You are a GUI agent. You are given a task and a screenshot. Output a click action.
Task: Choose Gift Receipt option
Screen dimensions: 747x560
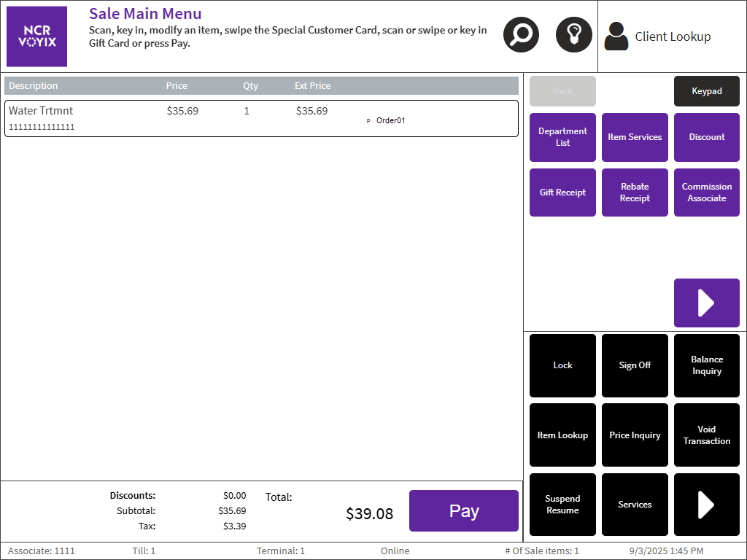pyautogui.click(x=562, y=192)
